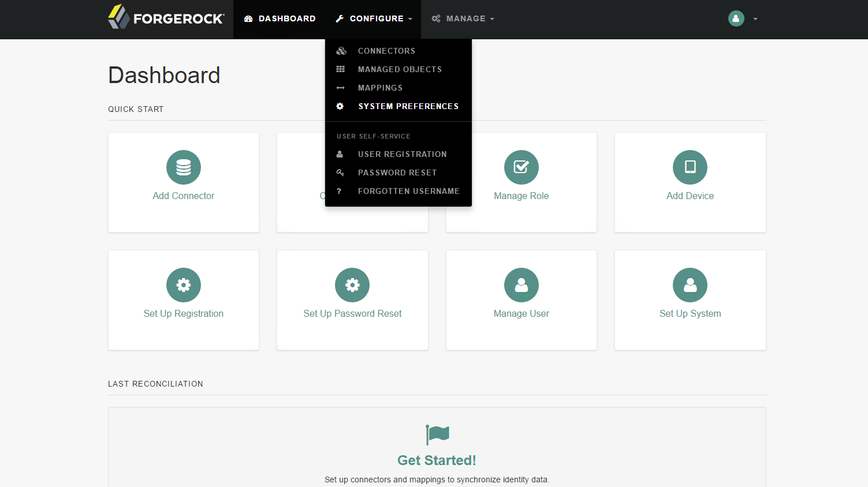This screenshot has width=868, height=487.
Task: Click the Add Connector database icon
Action: click(x=184, y=167)
